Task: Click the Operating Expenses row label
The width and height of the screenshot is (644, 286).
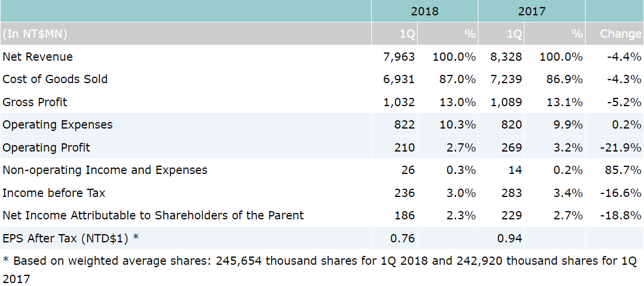Action: coord(58,124)
